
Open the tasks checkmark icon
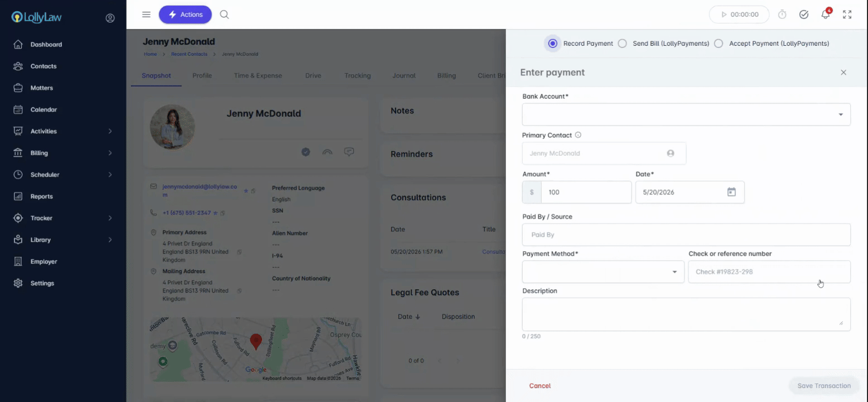[804, 15]
